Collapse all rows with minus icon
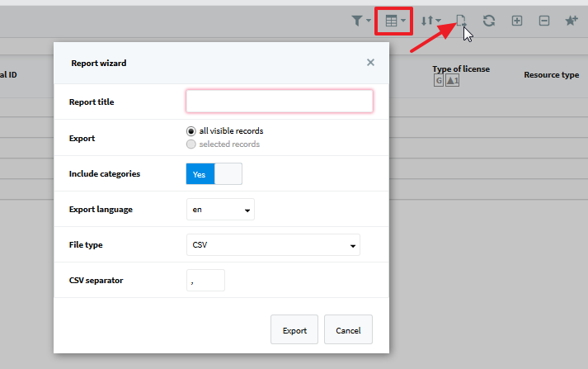The height and width of the screenshot is (369, 588). pos(544,21)
